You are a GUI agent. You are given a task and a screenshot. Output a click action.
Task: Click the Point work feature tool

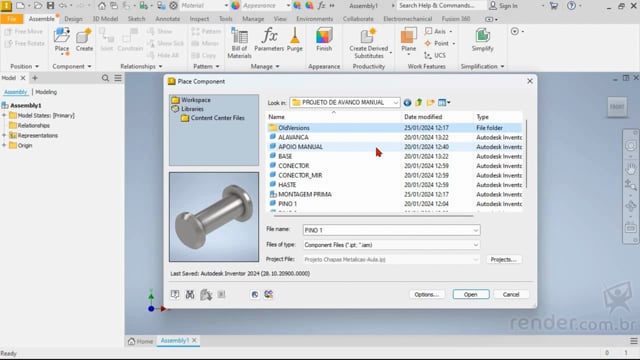439,43
